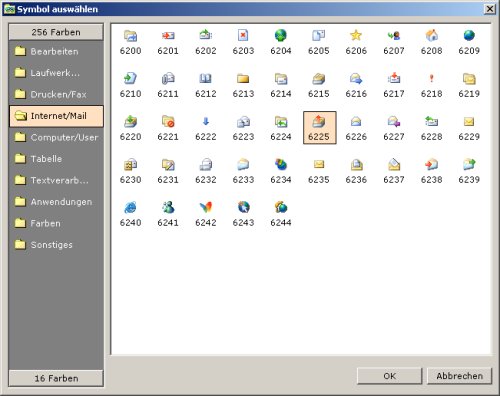Choose the open envelope icon 6226
Screen dimensions: 500x396
[x=356, y=121]
